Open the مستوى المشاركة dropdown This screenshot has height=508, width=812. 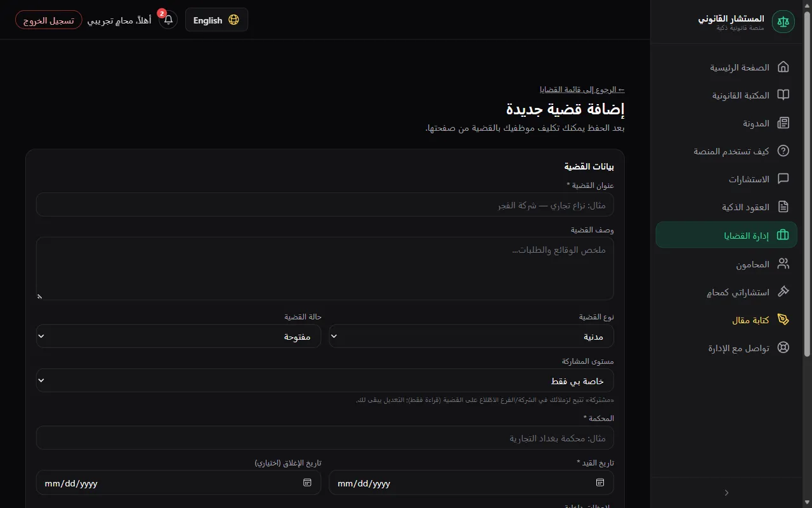(325, 380)
